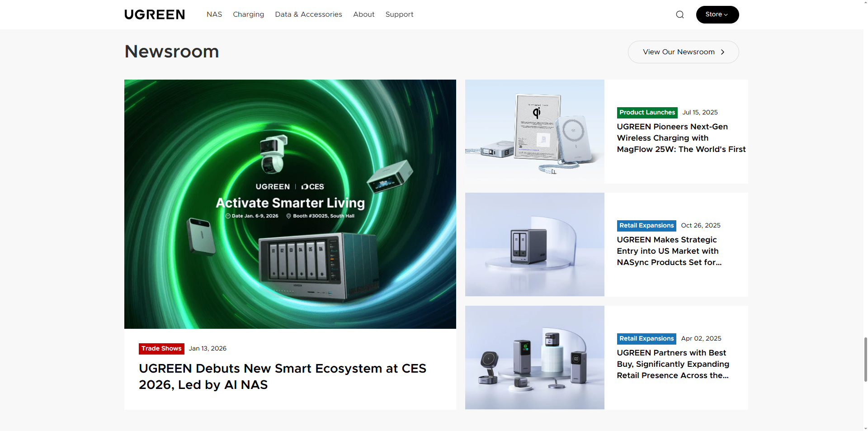Open the Best Buy partnership article
Screen dimensions: 868x431
[x=672, y=364]
